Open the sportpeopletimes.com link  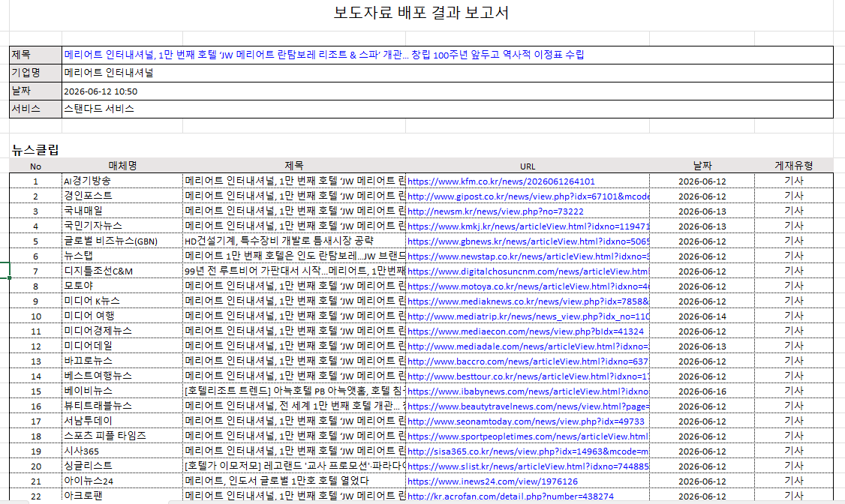528,436
